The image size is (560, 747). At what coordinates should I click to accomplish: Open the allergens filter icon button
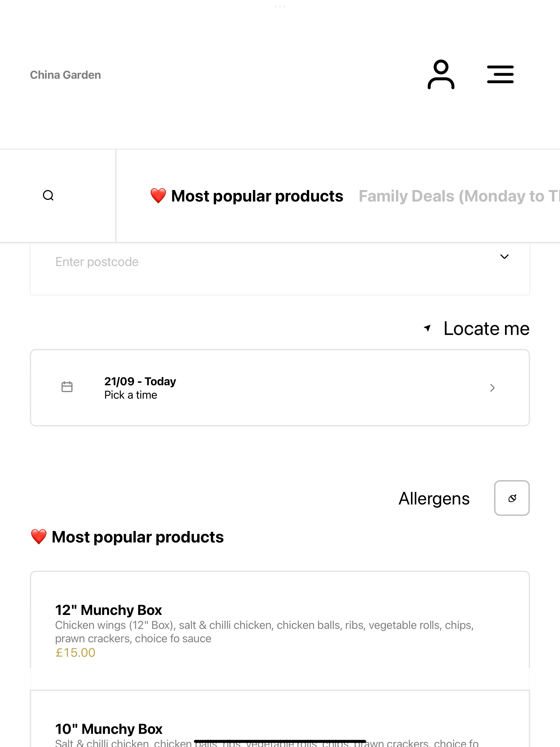click(x=512, y=498)
